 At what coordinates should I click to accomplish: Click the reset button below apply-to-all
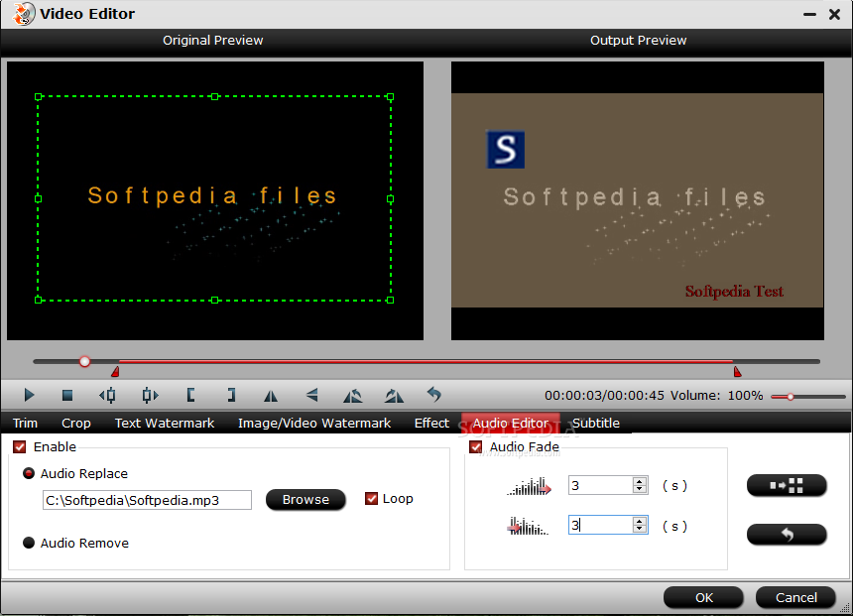pos(787,535)
